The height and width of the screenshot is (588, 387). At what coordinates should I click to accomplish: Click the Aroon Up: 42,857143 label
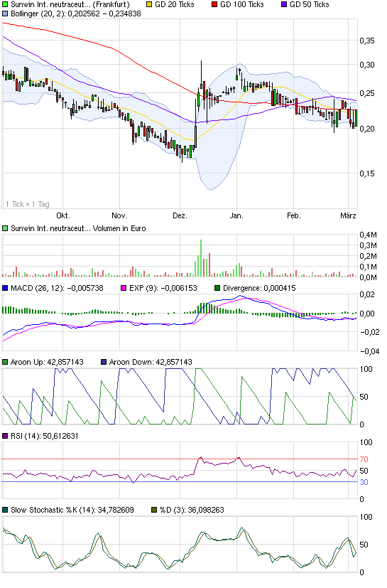tap(47, 362)
